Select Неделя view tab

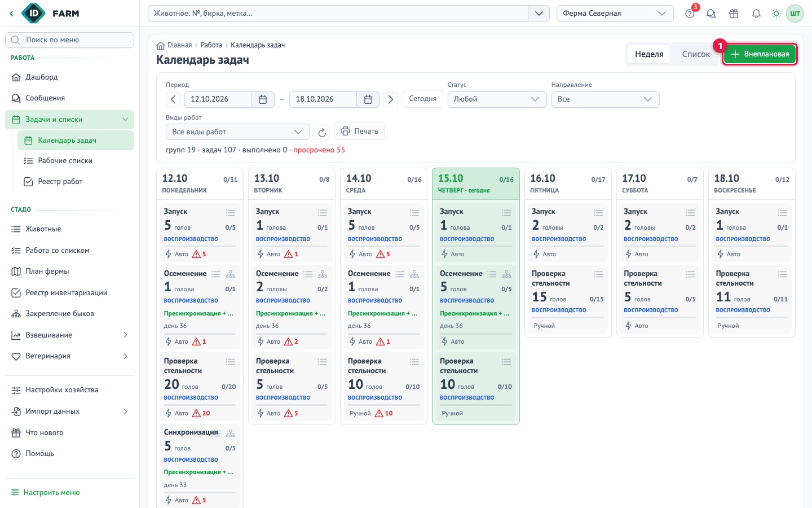649,54
